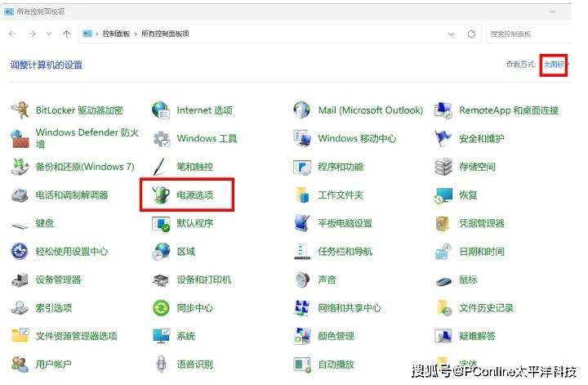Image resolution: width=588 pixels, height=385 pixels.
Task: Open the 自动播放 icon
Action: pyautogui.click(x=302, y=364)
